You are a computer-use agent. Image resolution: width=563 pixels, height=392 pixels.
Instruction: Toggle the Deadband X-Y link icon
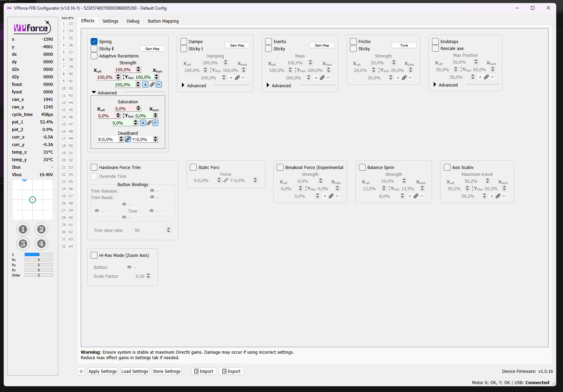(128, 139)
